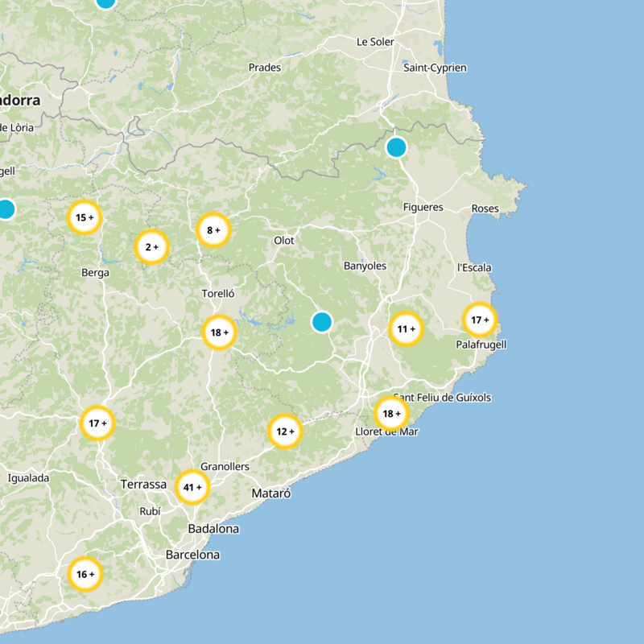The image size is (644, 644).
Task: Open the 18 + cluster at Lloret de Mar
Action: [x=391, y=414]
